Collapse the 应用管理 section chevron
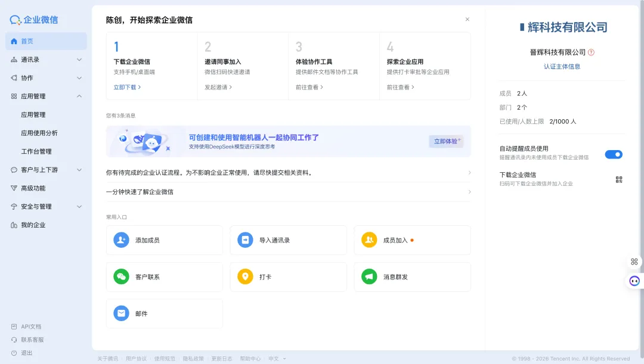 (79, 96)
